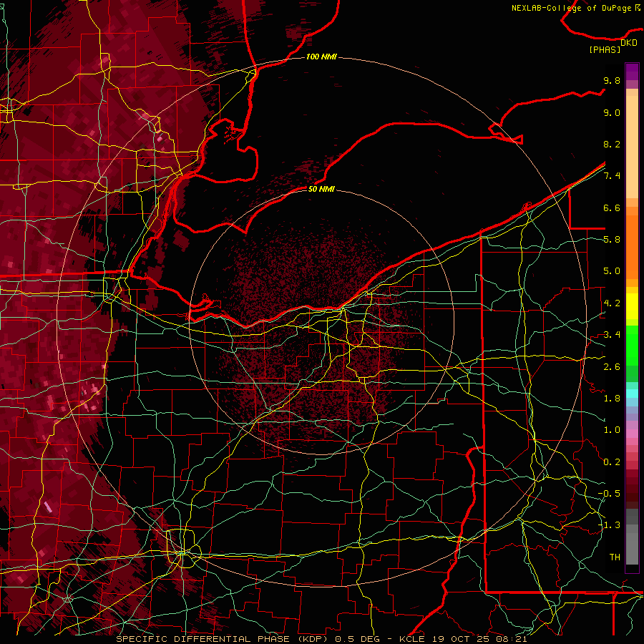Click the 1.0 value on the scale
This screenshot has height=644, width=644.
[612, 430]
